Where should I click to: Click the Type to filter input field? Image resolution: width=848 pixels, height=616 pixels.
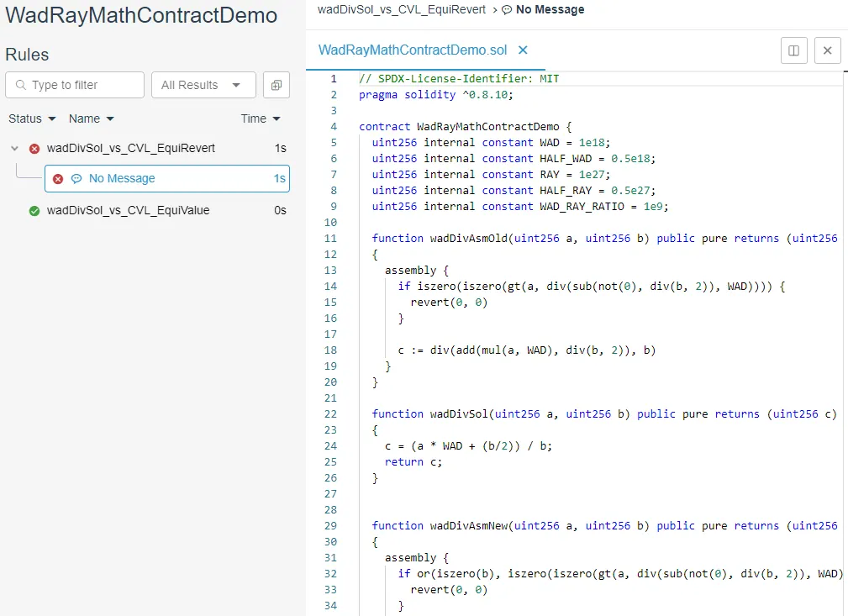coord(84,85)
